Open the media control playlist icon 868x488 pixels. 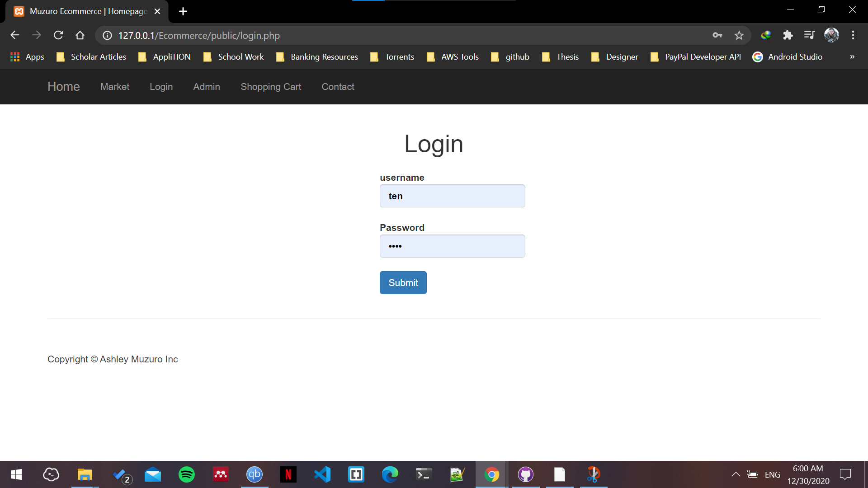coord(809,35)
